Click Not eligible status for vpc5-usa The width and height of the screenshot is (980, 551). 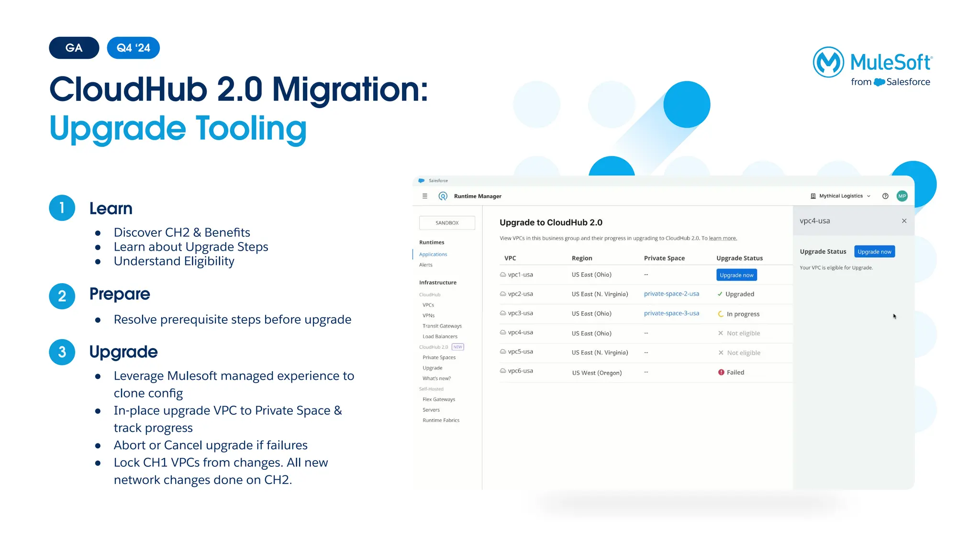tap(739, 353)
